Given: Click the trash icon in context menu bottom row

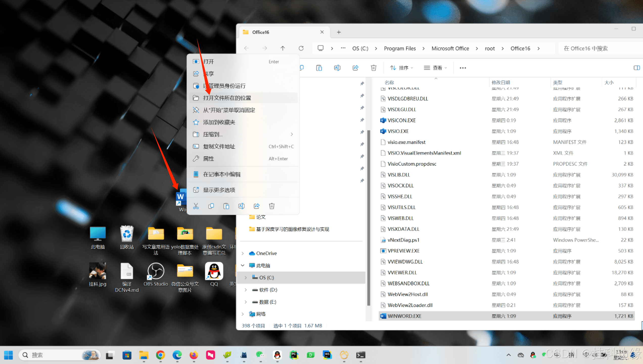Looking at the screenshot, I should point(272,206).
